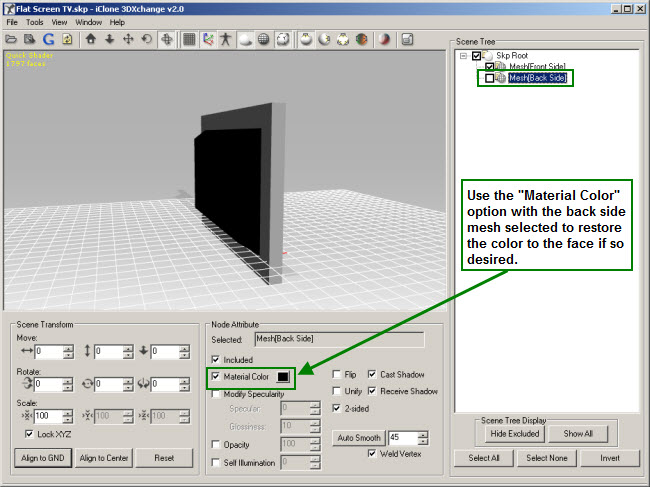Click the Auto Smooth button
This screenshot has height=487, width=650.
[x=359, y=438]
